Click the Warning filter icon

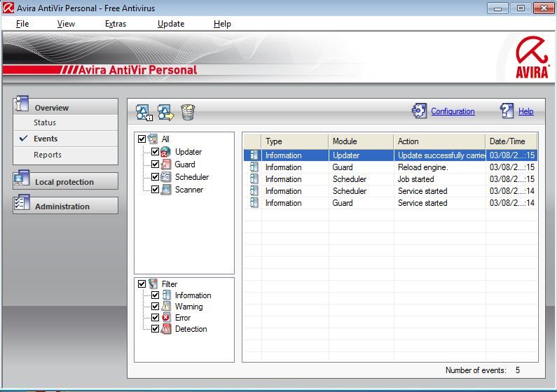point(166,307)
